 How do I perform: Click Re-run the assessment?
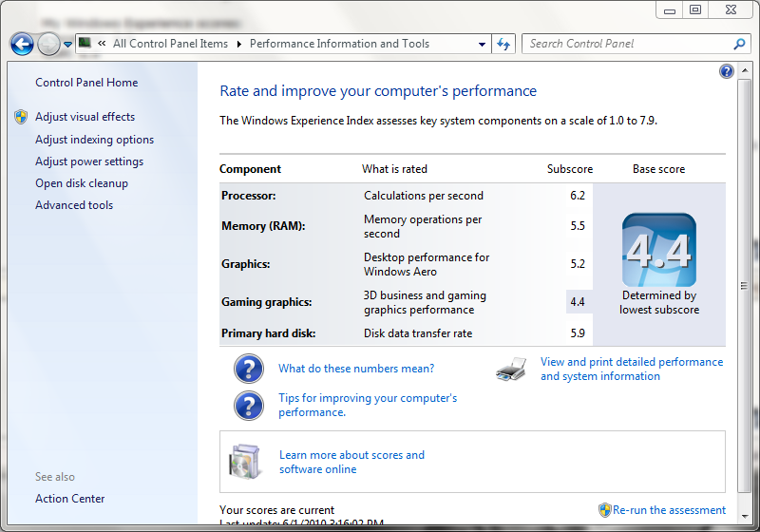[669, 510]
